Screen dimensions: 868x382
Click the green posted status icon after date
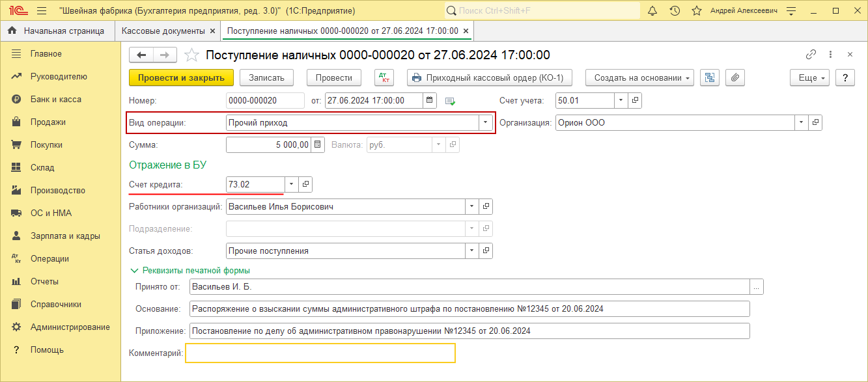pos(450,101)
